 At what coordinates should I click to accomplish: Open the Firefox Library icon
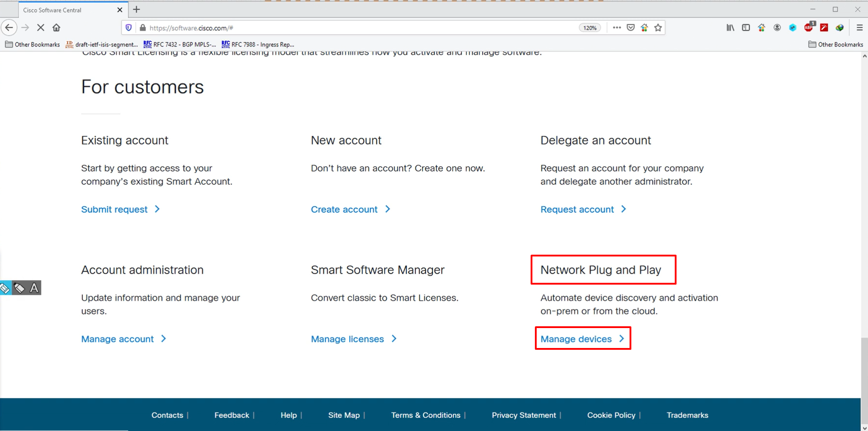point(730,27)
